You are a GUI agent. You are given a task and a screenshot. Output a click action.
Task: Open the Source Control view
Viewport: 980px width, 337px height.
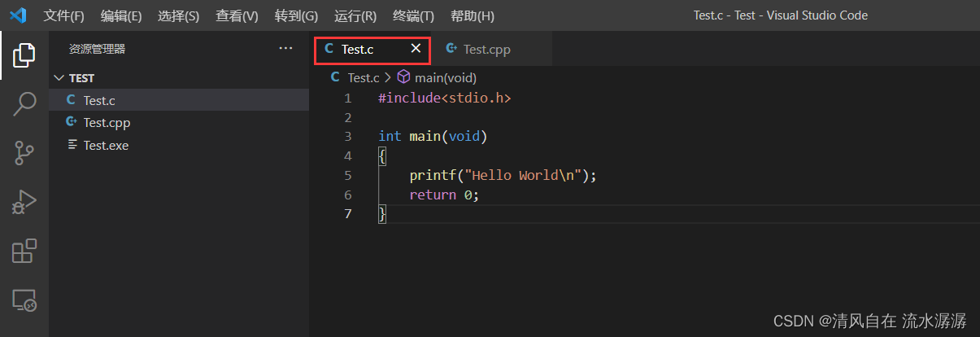click(x=24, y=152)
